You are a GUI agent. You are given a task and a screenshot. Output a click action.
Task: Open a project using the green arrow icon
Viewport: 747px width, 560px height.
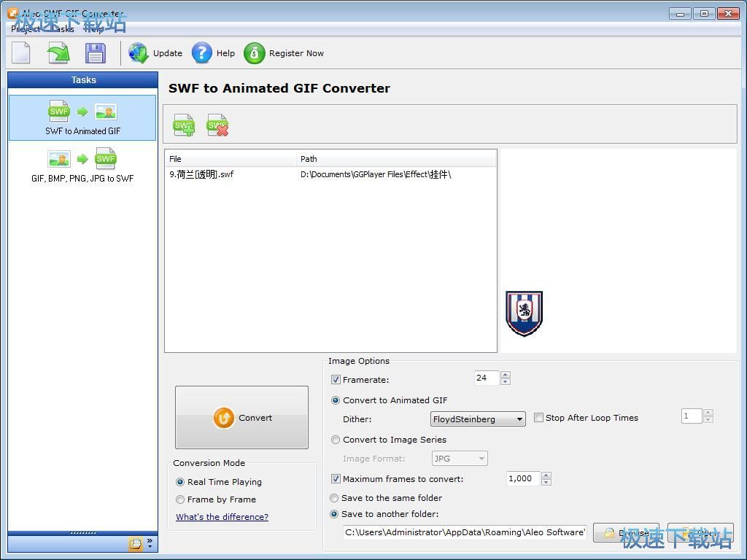[58, 52]
